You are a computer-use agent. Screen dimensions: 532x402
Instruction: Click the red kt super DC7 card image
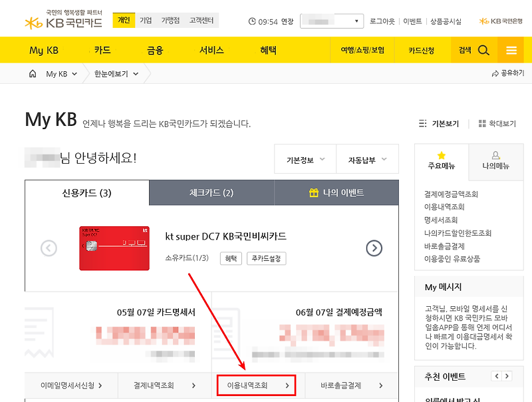click(114, 248)
